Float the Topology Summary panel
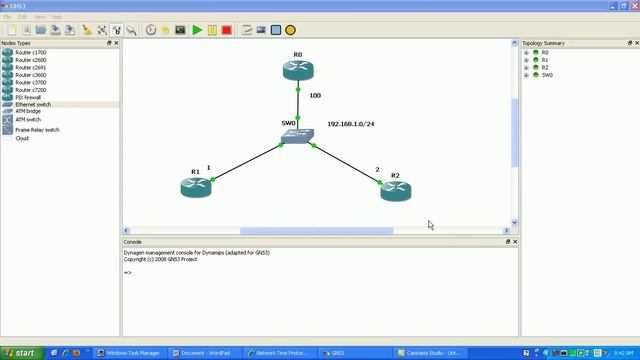 click(630, 43)
